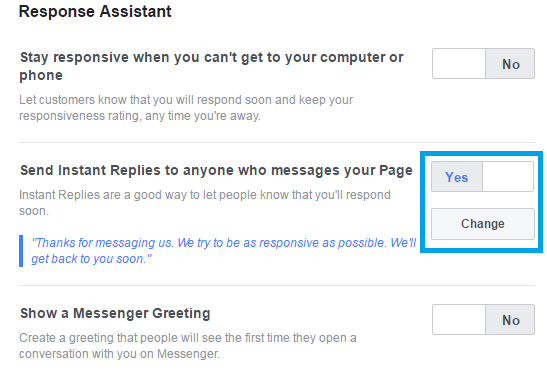Select the Send Instant Replies section title

216,170
